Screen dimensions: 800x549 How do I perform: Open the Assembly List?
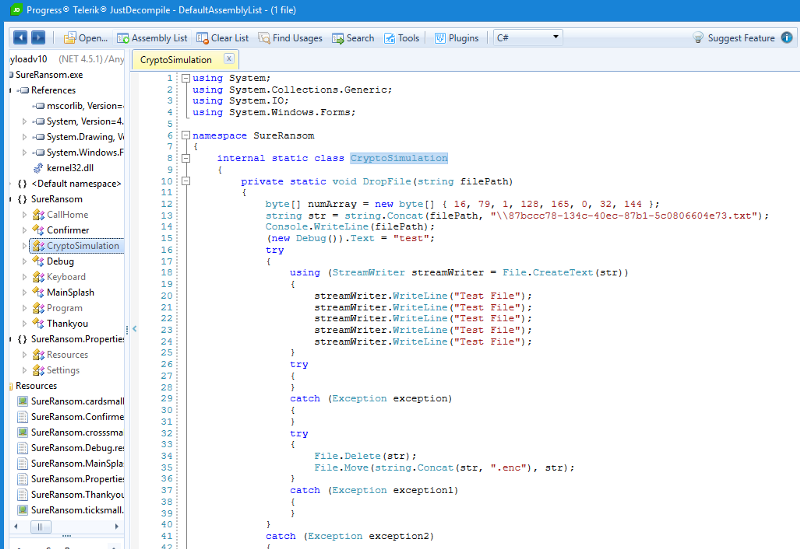point(152,38)
